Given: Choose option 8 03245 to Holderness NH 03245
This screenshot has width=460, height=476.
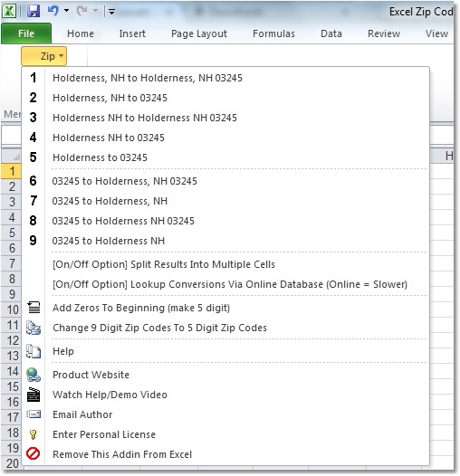Looking at the screenshot, I should (225, 221).
